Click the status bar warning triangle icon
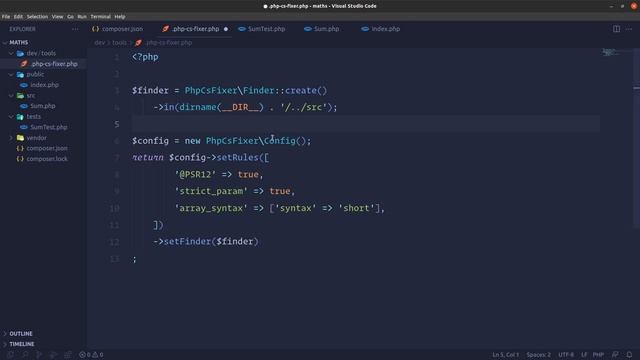Viewport: 640px width, 360px height. coord(95,355)
